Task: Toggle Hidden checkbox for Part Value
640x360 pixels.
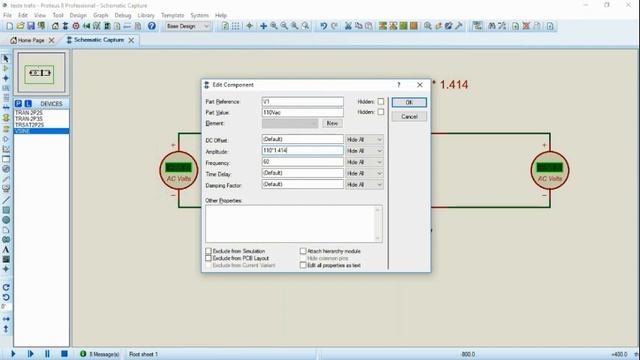Action: (x=381, y=111)
